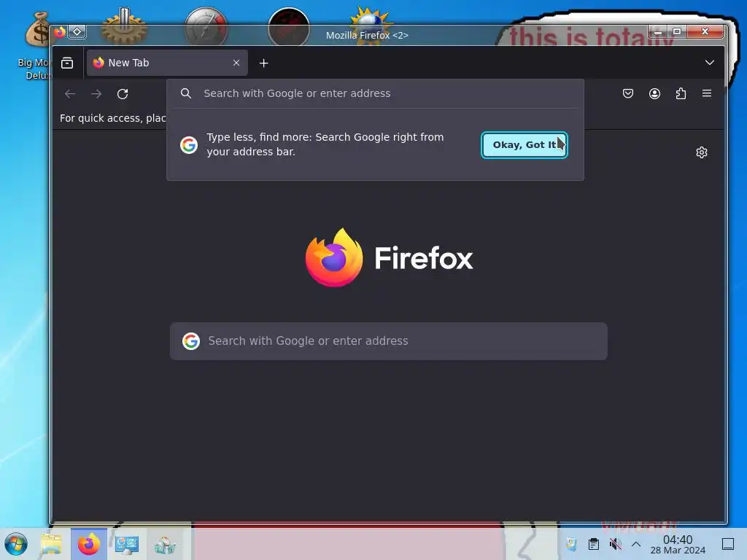
Task: Select the New Tab tab
Action: click(167, 63)
